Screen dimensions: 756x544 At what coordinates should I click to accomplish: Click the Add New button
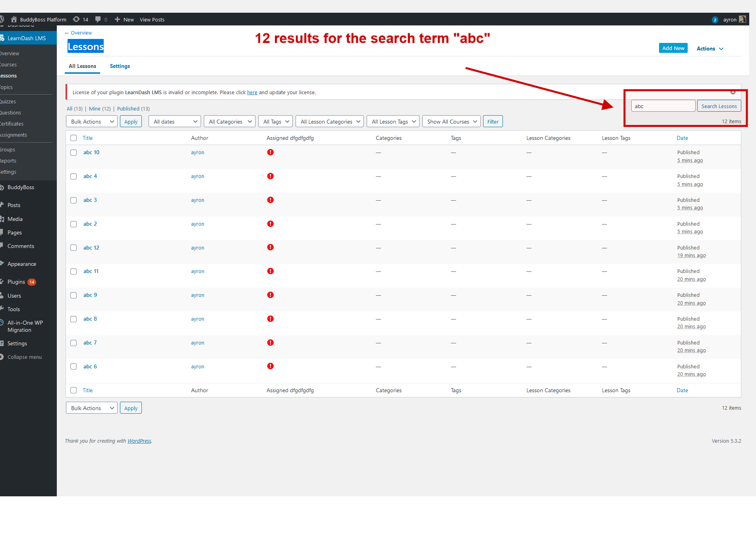coord(673,48)
